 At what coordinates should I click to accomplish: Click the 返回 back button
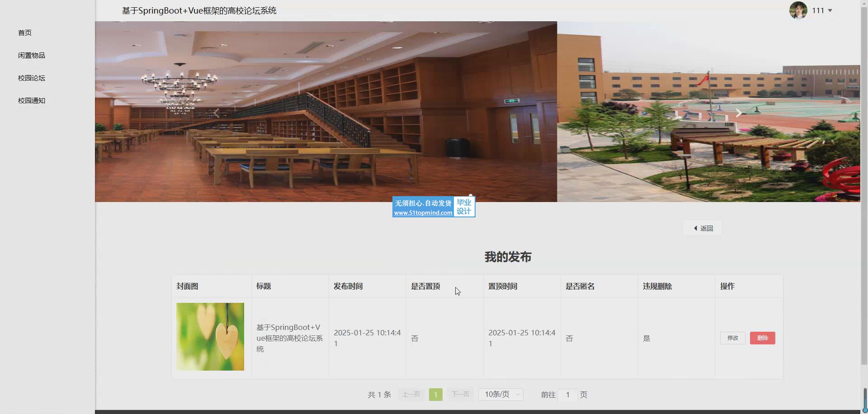(x=703, y=228)
